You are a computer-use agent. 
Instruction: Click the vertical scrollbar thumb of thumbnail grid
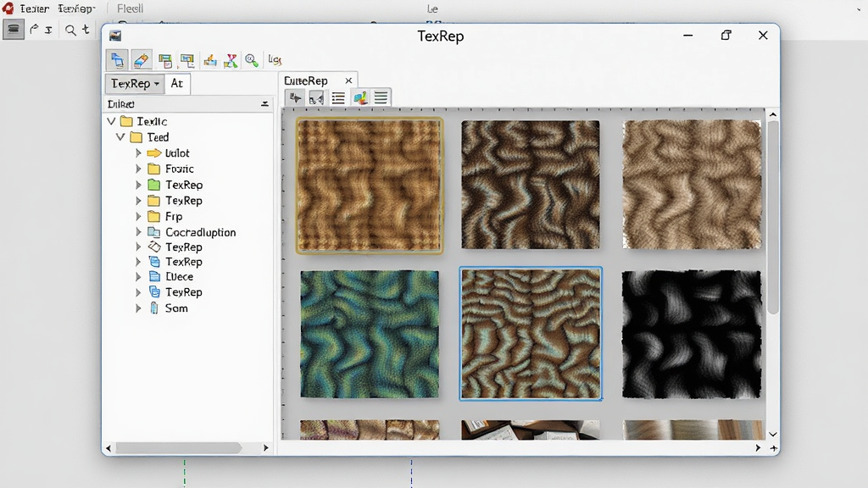pyautogui.click(x=773, y=218)
